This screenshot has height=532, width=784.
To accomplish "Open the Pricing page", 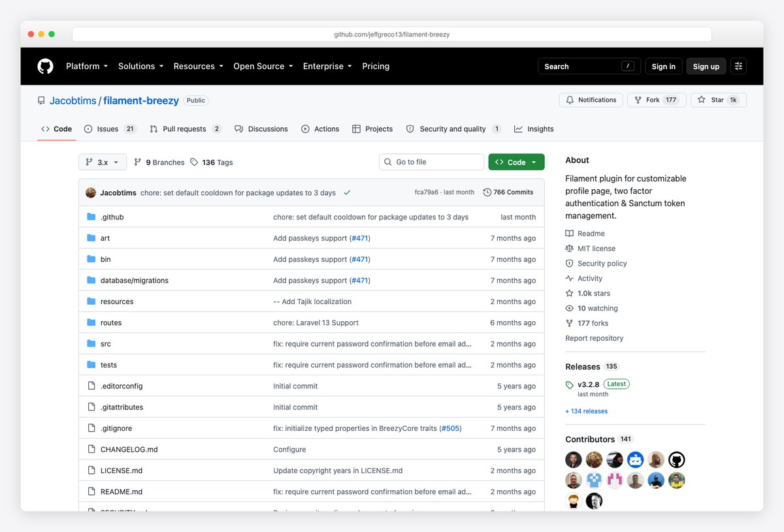I will click(x=376, y=66).
